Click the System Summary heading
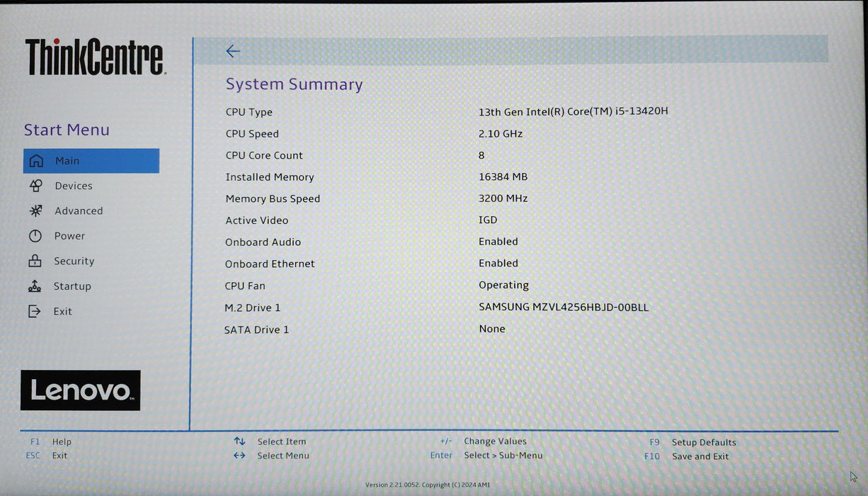868x496 pixels. [294, 84]
